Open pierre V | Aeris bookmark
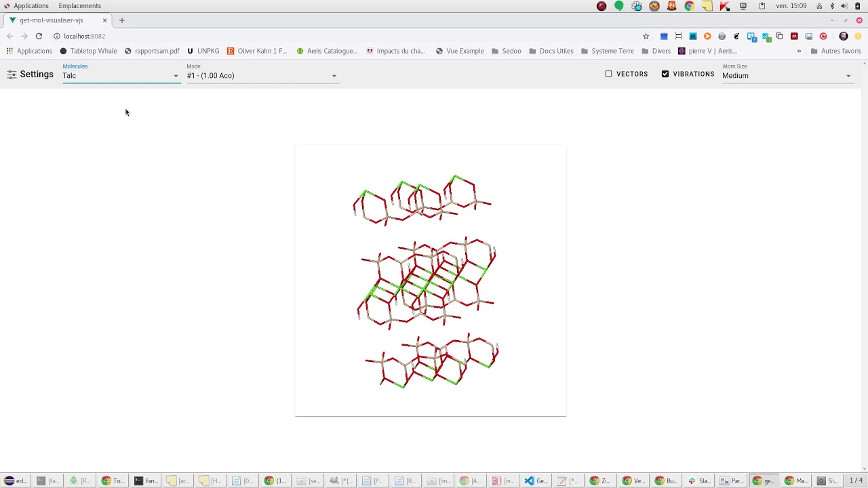The height and width of the screenshot is (488, 868). pyautogui.click(x=707, y=51)
